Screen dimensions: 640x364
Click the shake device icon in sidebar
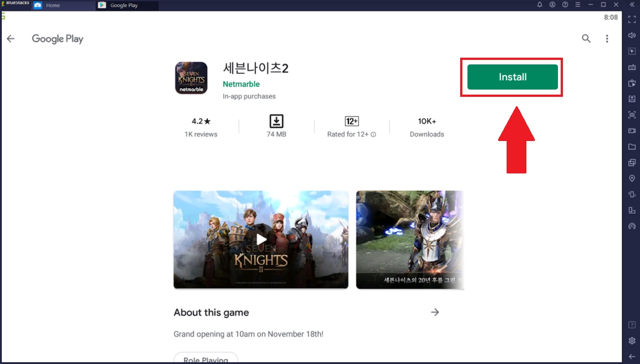click(632, 194)
